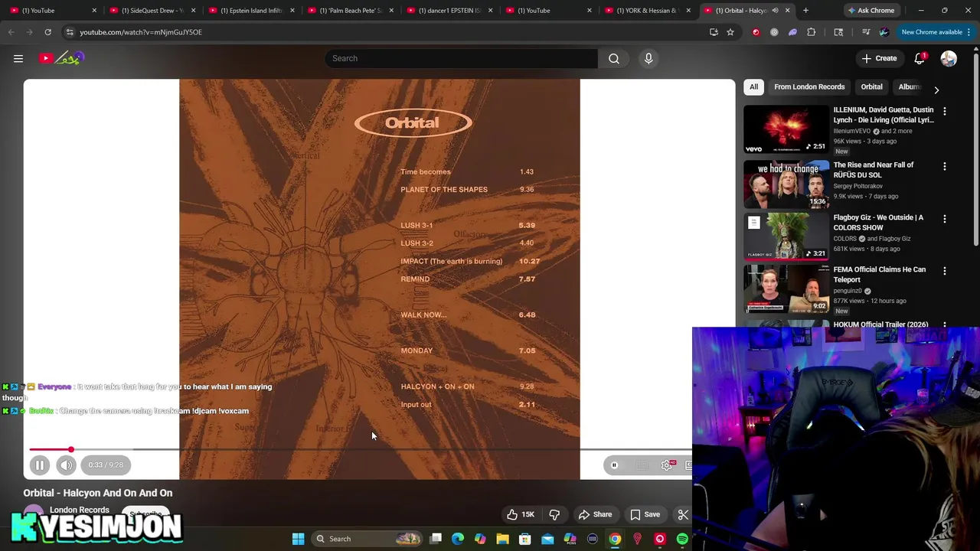Focus the YouTube search box

pyautogui.click(x=462, y=58)
